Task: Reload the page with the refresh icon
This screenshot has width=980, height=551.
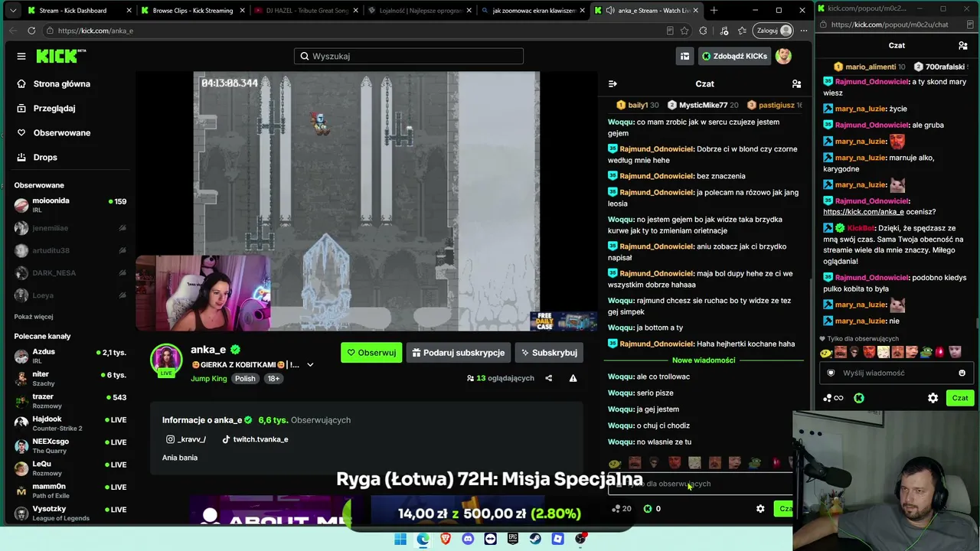Action: pos(31,31)
